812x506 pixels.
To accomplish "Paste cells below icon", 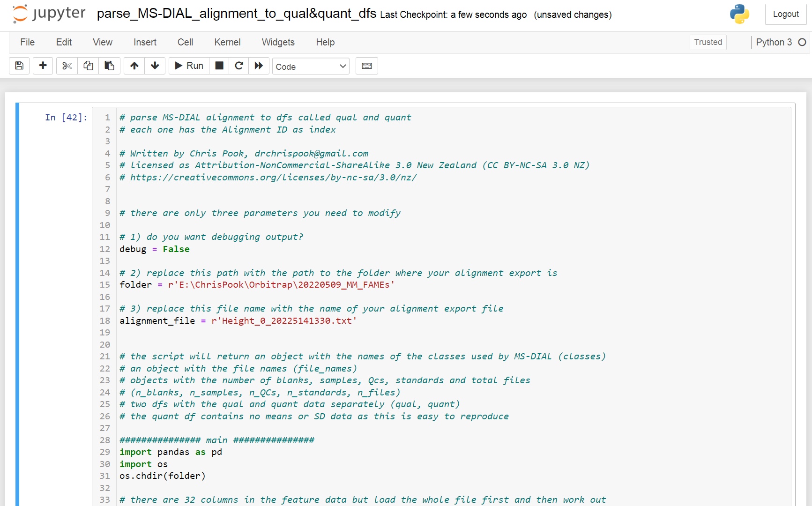I will [x=109, y=66].
